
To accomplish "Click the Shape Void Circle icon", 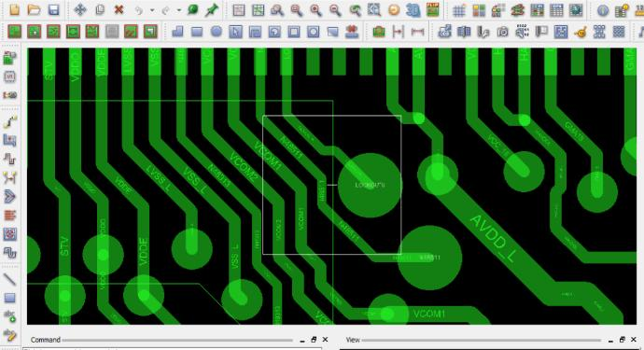I will (313, 31).
